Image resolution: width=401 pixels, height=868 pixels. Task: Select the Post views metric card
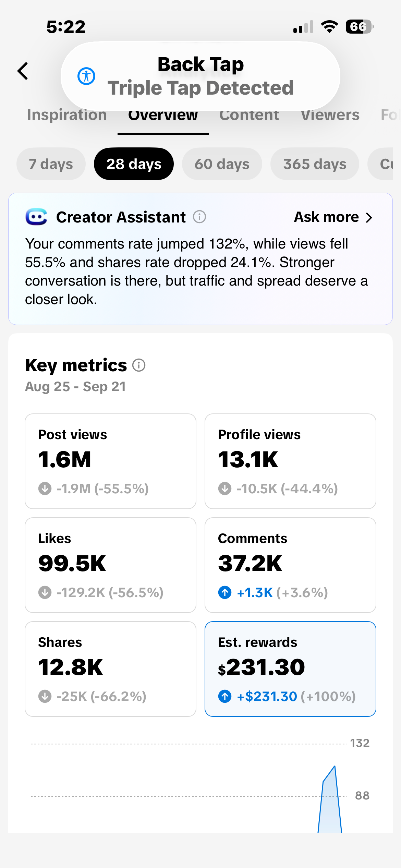coord(111,461)
